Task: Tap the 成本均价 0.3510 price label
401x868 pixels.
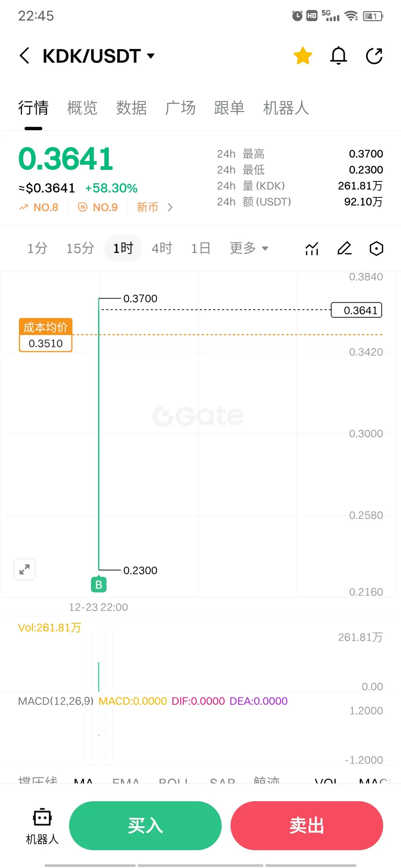Action: pyautogui.click(x=46, y=335)
